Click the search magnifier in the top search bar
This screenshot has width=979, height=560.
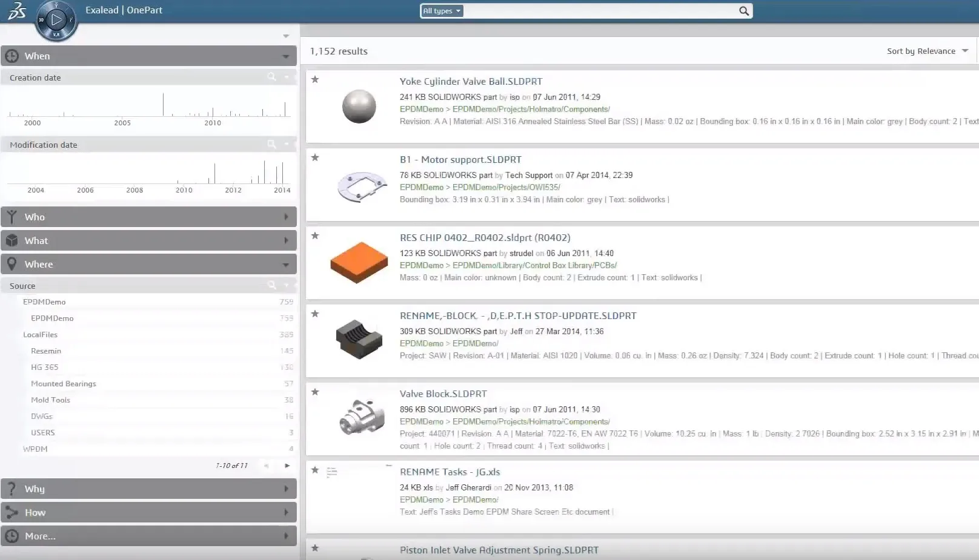[744, 11]
